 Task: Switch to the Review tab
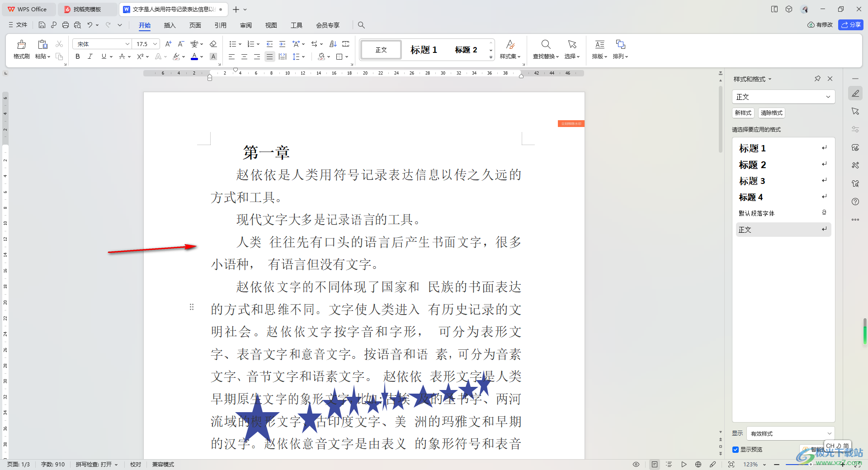click(x=246, y=25)
